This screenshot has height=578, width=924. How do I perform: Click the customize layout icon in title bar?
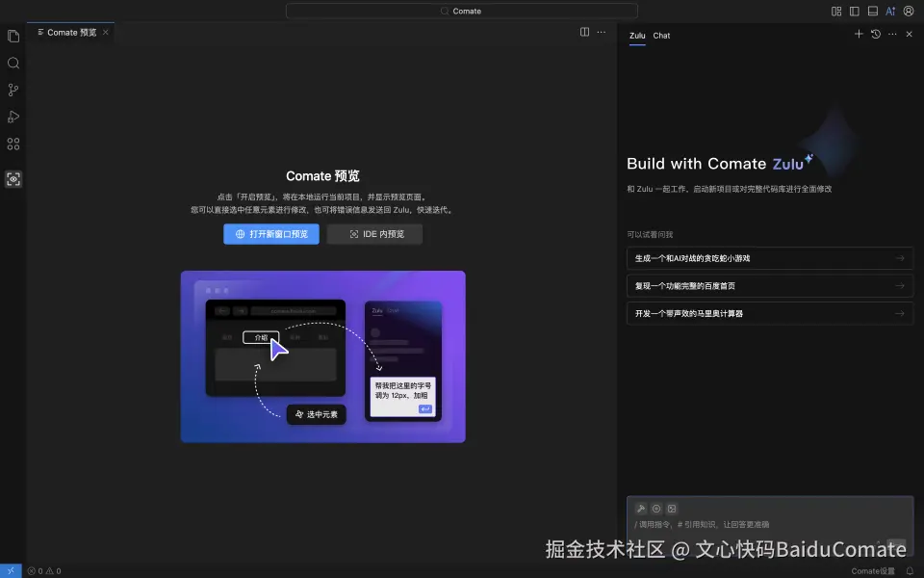coord(836,12)
